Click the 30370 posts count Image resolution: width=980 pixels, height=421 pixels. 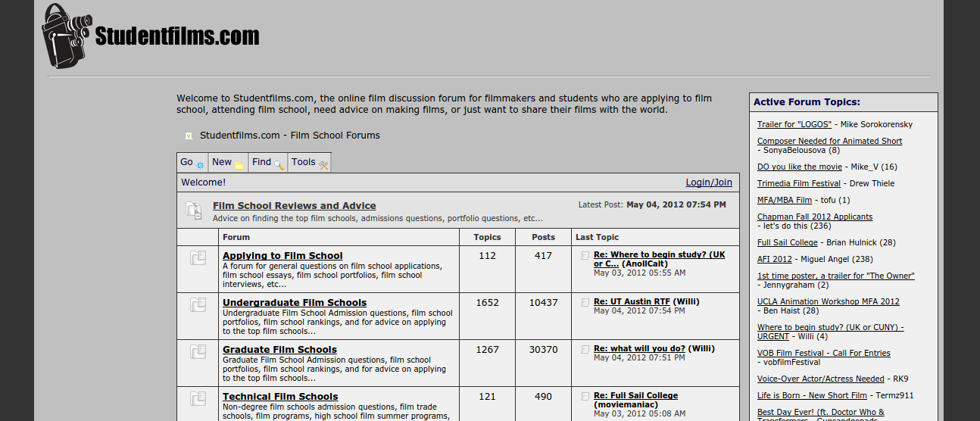pos(543,349)
